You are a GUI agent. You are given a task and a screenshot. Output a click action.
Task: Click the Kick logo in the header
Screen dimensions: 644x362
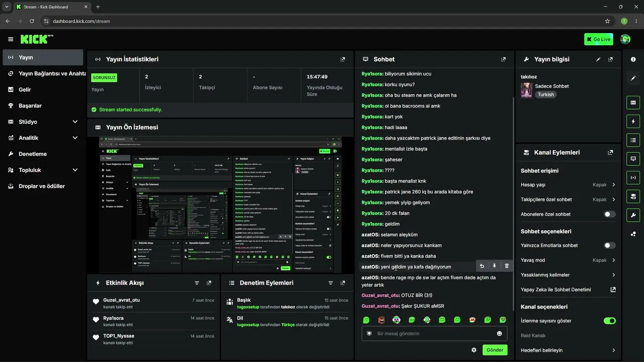point(37,39)
